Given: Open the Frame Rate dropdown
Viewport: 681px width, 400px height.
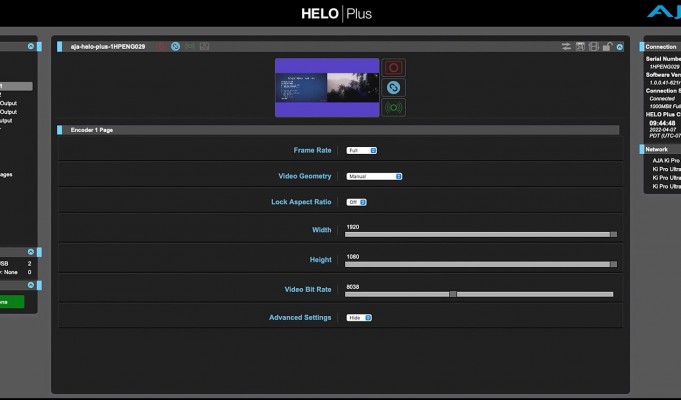Looking at the screenshot, I should tap(362, 150).
